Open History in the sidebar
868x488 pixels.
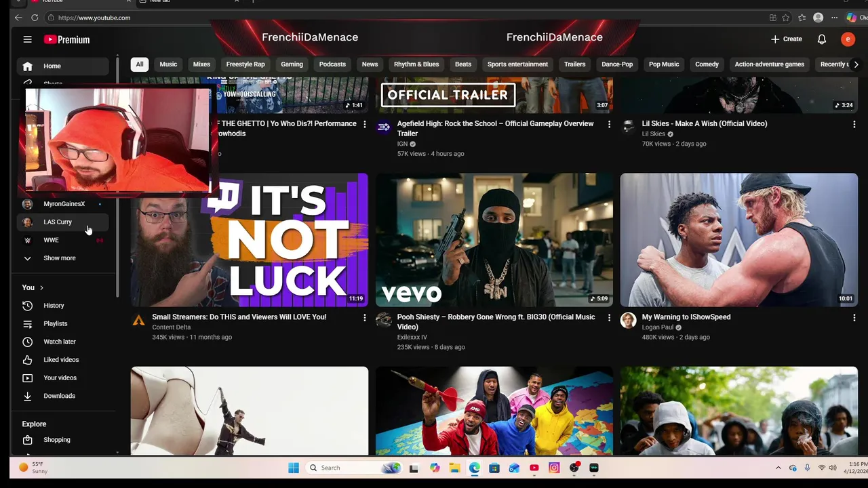click(x=62, y=306)
